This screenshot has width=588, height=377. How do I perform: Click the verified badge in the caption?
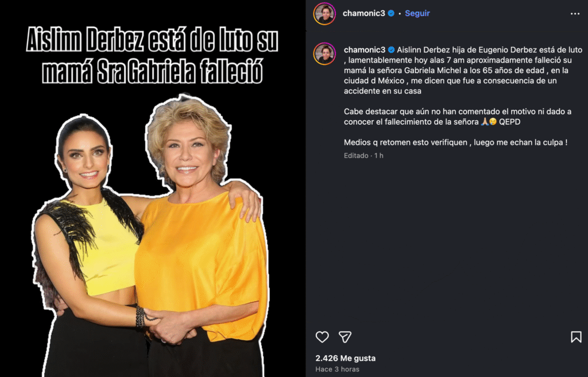pos(391,49)
